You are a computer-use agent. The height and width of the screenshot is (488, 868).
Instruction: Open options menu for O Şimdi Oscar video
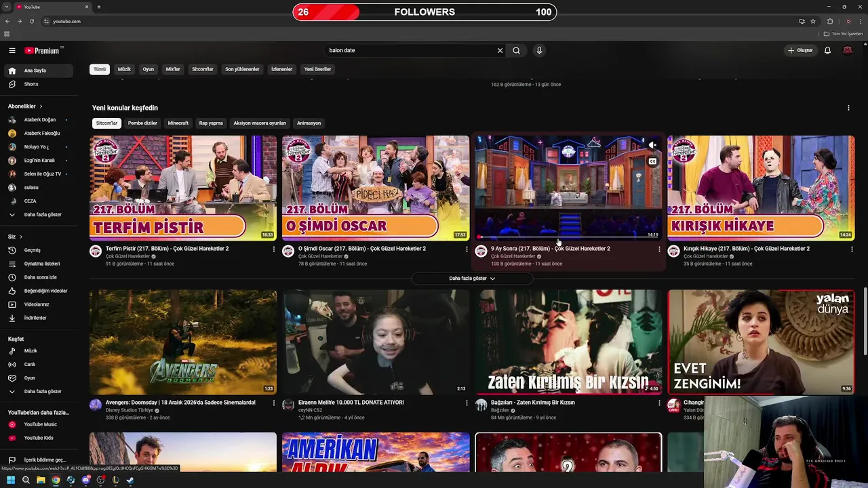point(467,249)
